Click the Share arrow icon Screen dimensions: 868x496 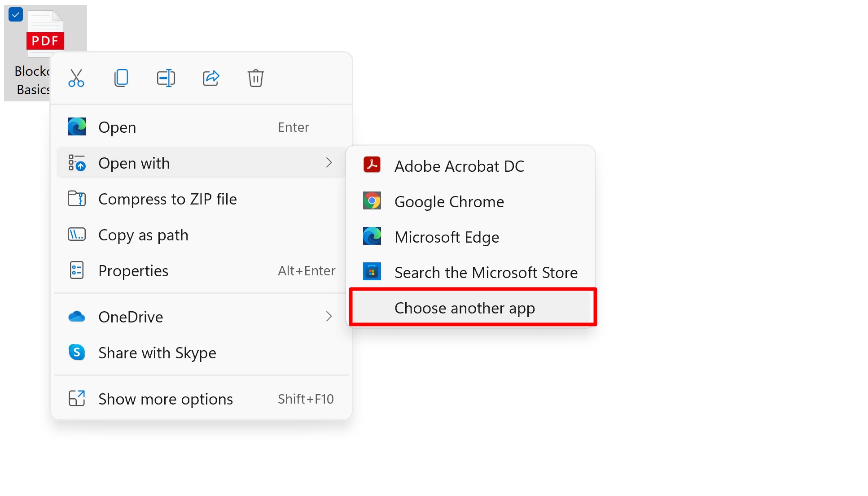[x=211, y=78]
